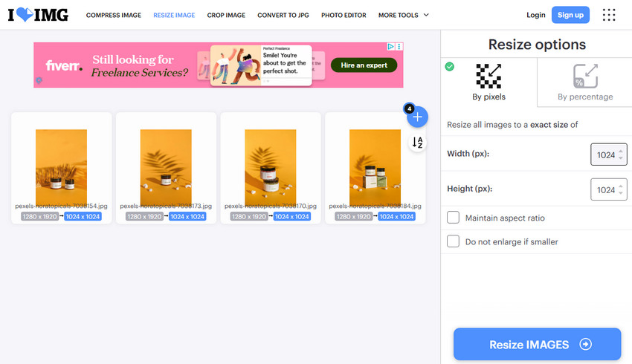Go to the Crop Image tool
The image size is (632, 364).
click(x=226, y=15)
